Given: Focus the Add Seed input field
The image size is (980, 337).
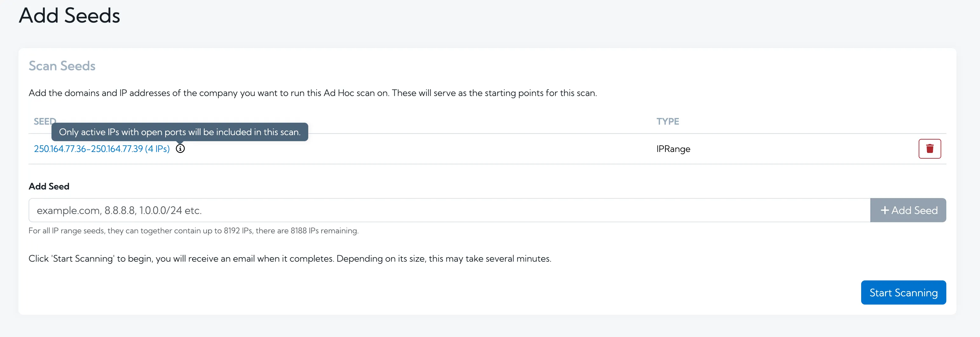Looking at the screenshot, I should click(449, 210).
